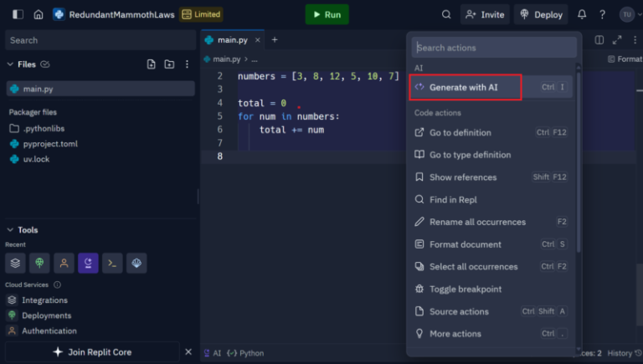Viewport: 643px width, 364px height.
Task: Open the Files three-dot options menu
Action: point(187,64)
